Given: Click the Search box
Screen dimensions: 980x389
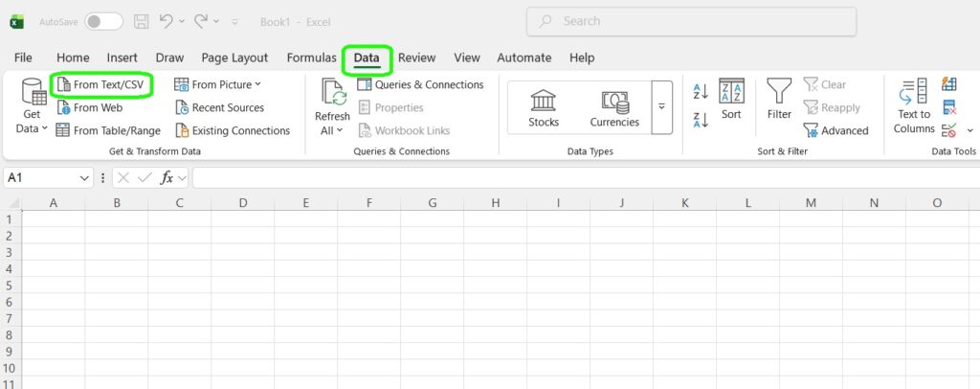Looking at the screenshot, I should point(691,21).
